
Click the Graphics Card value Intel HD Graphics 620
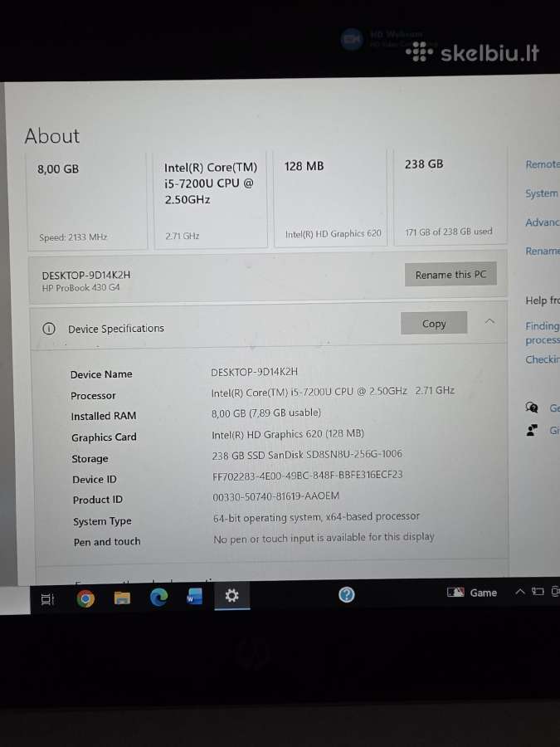288,434
